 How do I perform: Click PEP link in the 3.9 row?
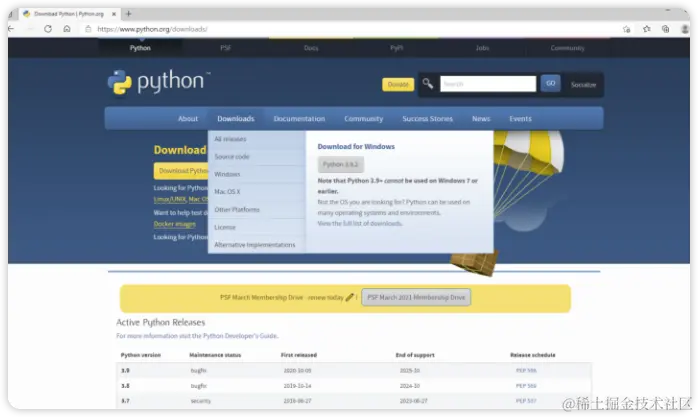click(526, 370)
